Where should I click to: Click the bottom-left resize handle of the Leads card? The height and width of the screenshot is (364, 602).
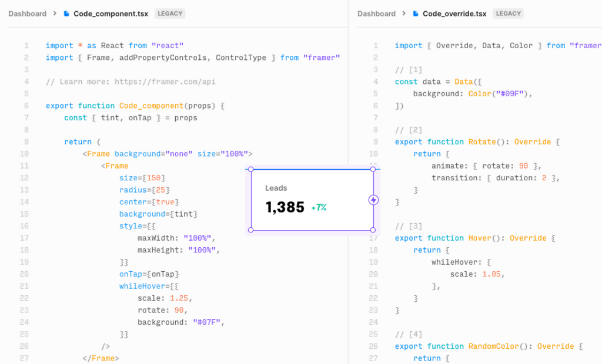tap(250, 230)
